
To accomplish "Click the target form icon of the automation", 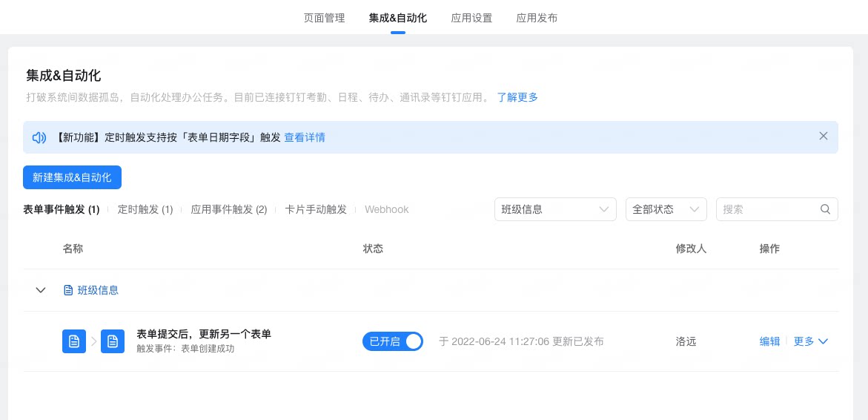I will pos(113,341).
